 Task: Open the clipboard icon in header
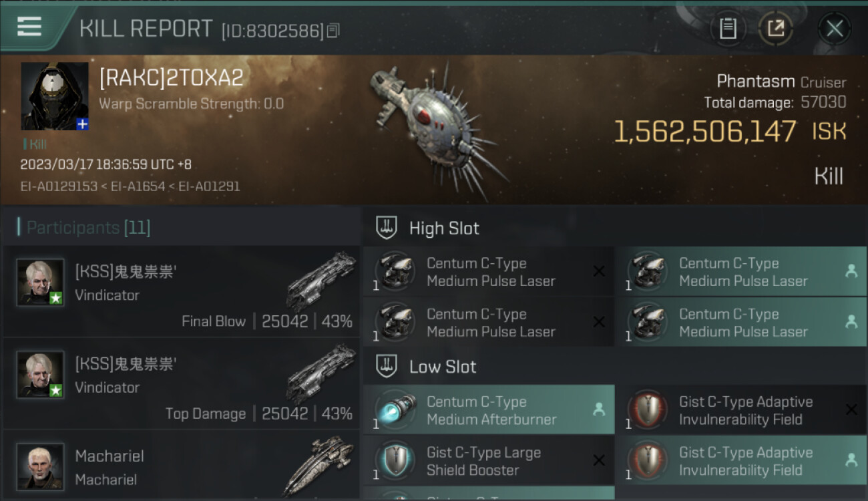click(x=728, y=29)
